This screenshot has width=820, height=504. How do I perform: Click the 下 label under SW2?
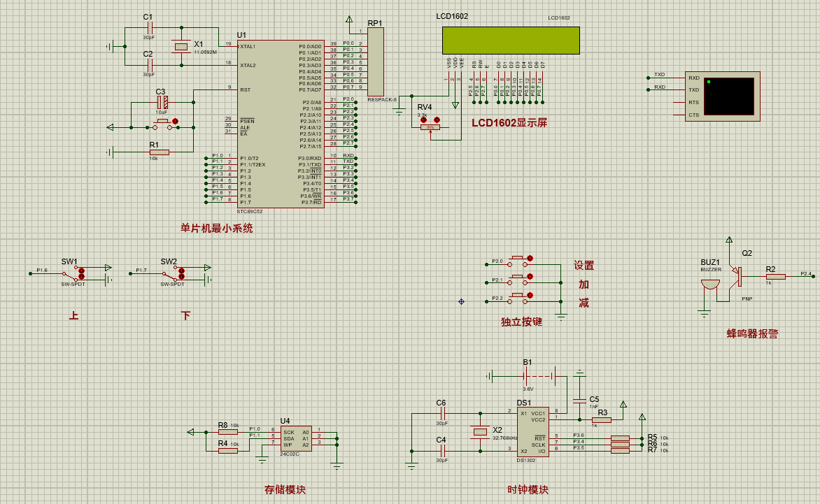185,315
